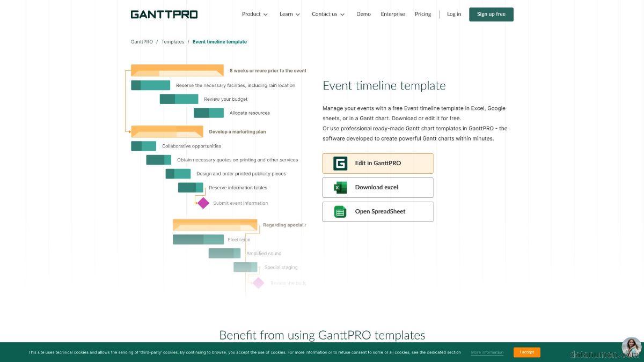Image resolution: width=644 pixels, height=362 pixels.
Task: Click the Google Sheets icon beside Open SpreadSheet
Action: tap(340, 212)
